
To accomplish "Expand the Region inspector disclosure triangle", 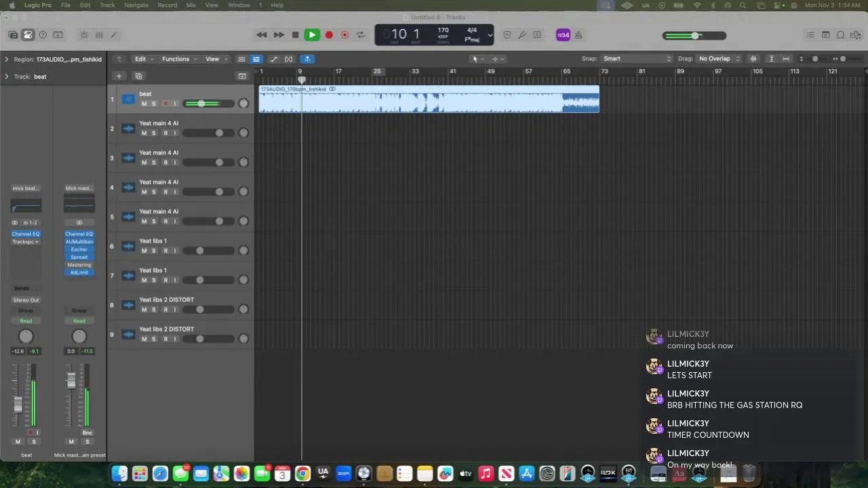I will pos(7,59).
